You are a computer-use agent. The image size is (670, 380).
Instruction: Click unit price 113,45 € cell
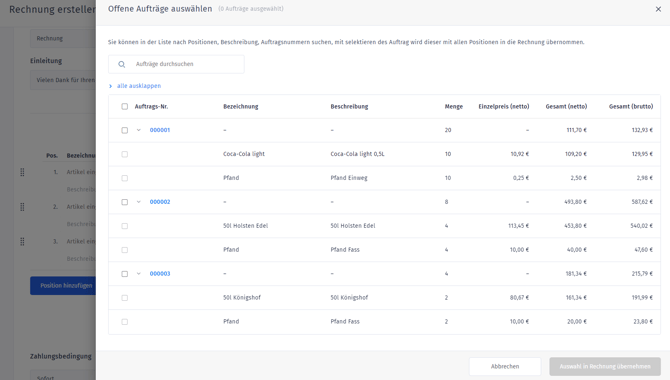click(x=518, y=226)
